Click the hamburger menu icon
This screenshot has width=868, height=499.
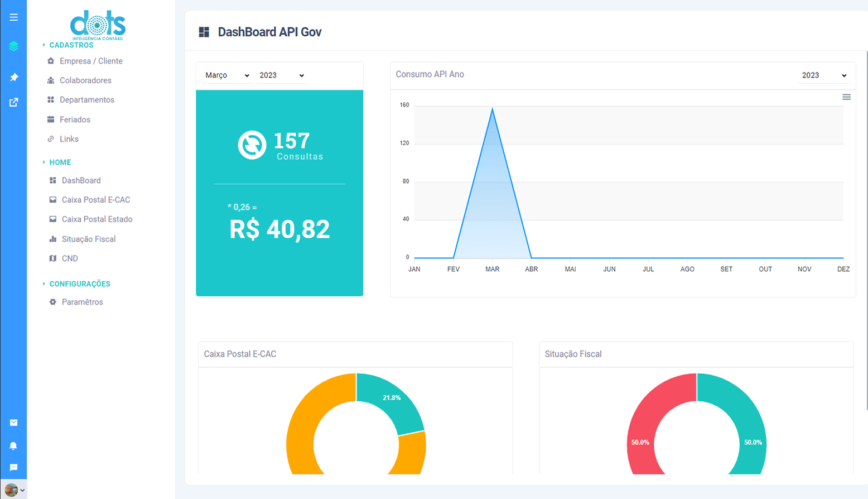(13, 17)
